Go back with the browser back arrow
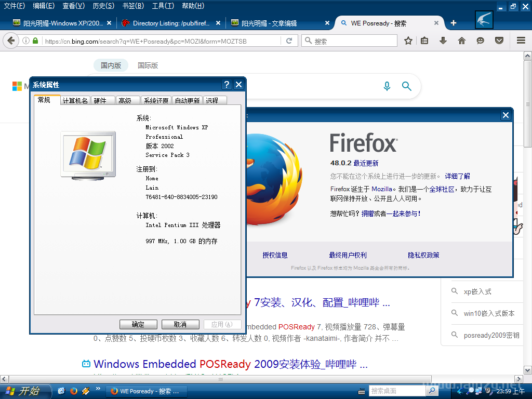The height and width of the screenshot is (399, 532). point(11,41)
